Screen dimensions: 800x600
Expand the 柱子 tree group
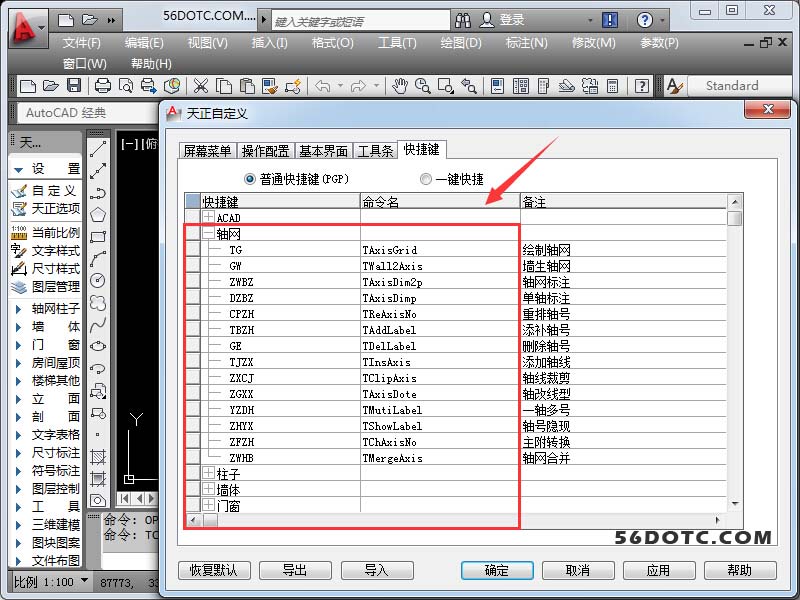[x=209, y=474]
